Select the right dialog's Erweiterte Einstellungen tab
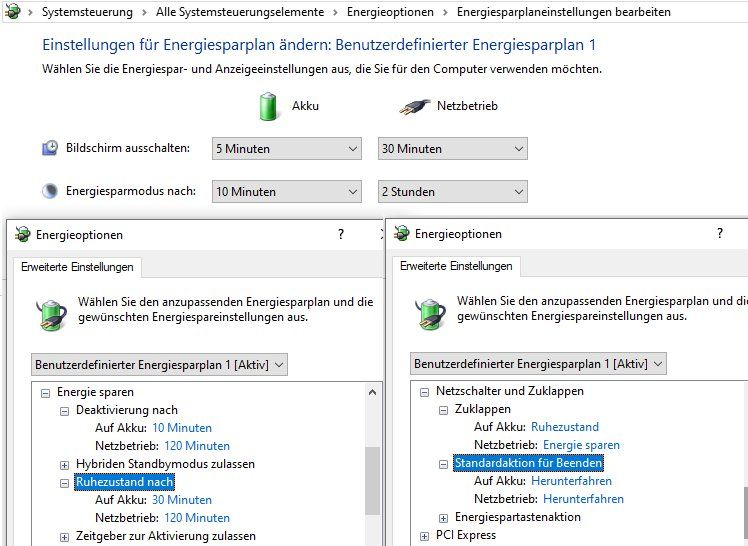Screen dimensions: 748x546 tap(456, 266)
